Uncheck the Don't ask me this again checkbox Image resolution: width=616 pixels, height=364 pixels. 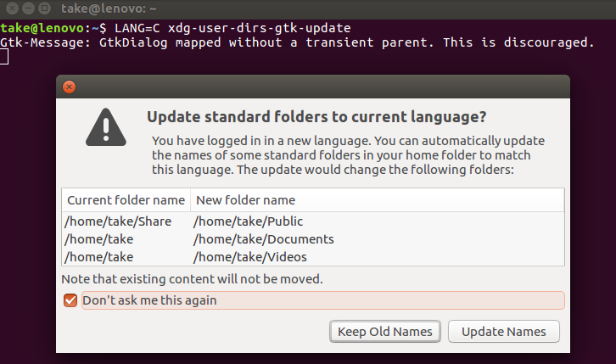[70, 300]
